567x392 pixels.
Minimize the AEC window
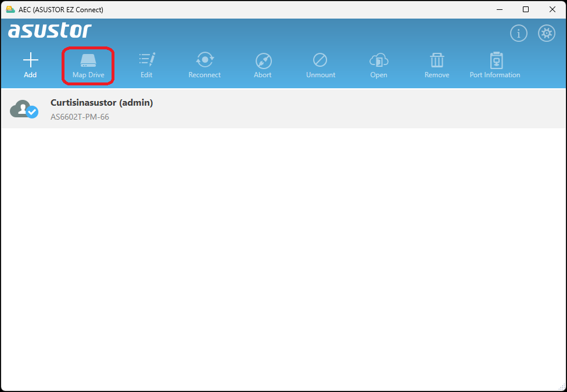click(500, 9)
